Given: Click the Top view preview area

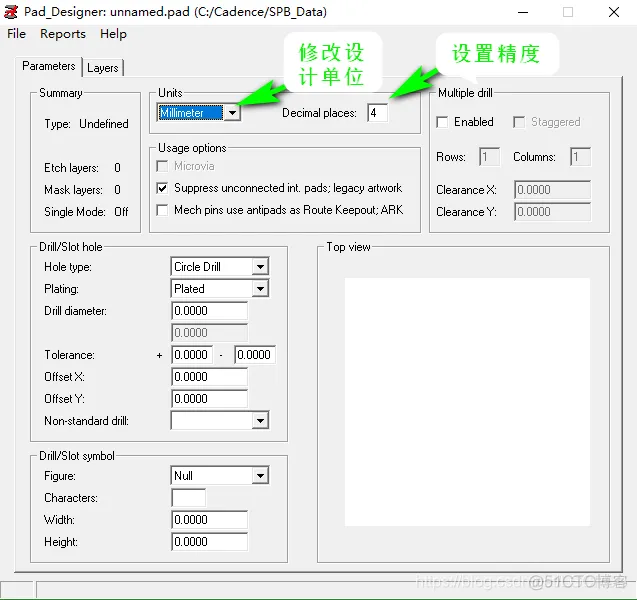Looking at the screenshot, I should point(467,402).
